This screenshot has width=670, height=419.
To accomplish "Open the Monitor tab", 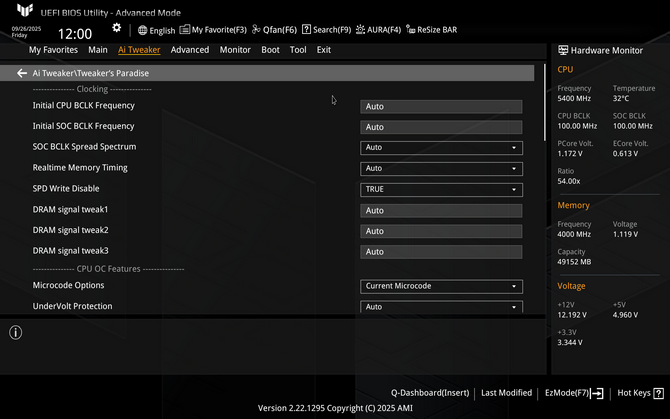I will point(235,50).
